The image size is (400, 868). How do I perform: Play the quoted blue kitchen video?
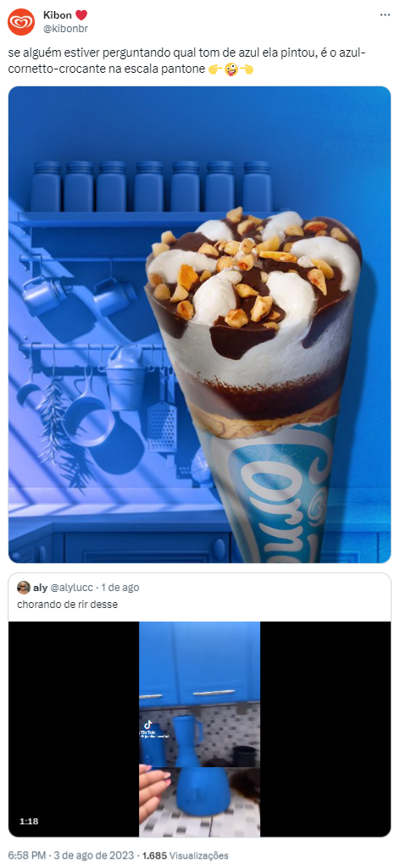pos(199,729)
